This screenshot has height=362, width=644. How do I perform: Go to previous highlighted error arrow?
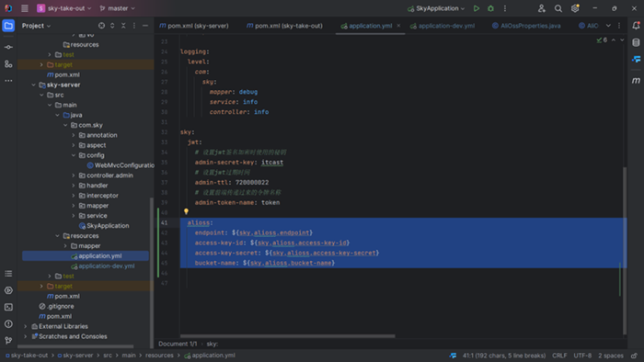tap(614, 40)
